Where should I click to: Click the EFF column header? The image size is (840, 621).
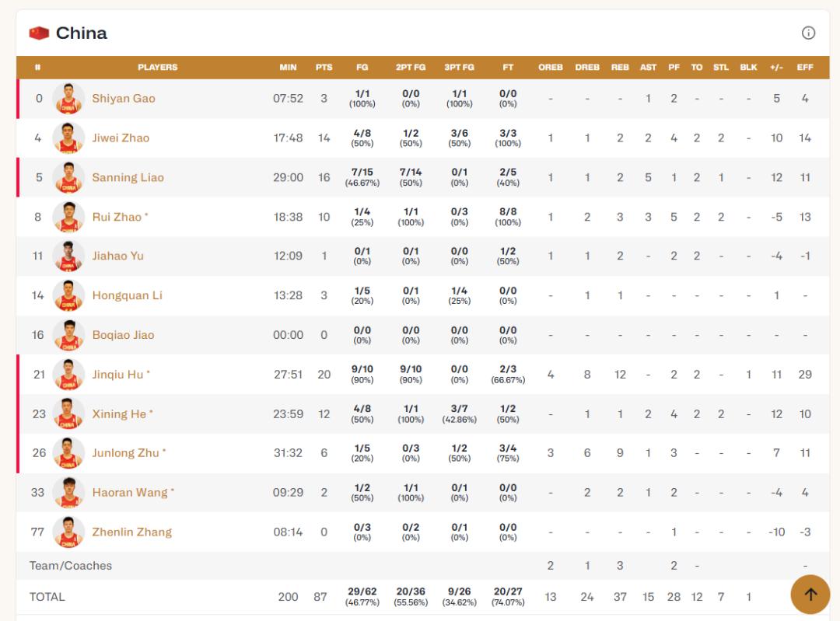point(805,68)
